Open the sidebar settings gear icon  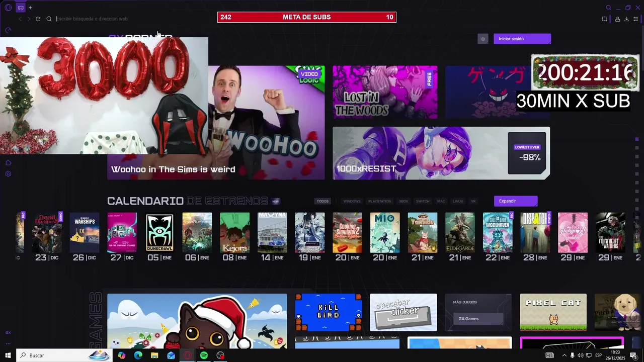point(8,174)
